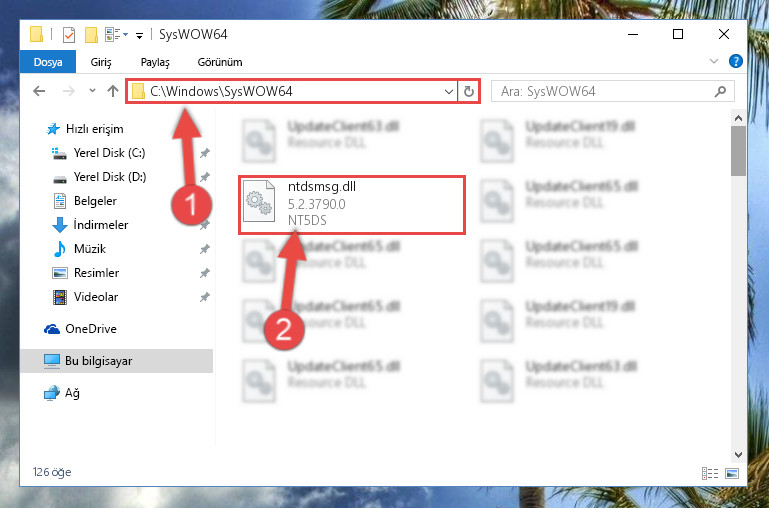Click the scrollbar up arrow
The image size is (769, 508).
click(738, 118)
